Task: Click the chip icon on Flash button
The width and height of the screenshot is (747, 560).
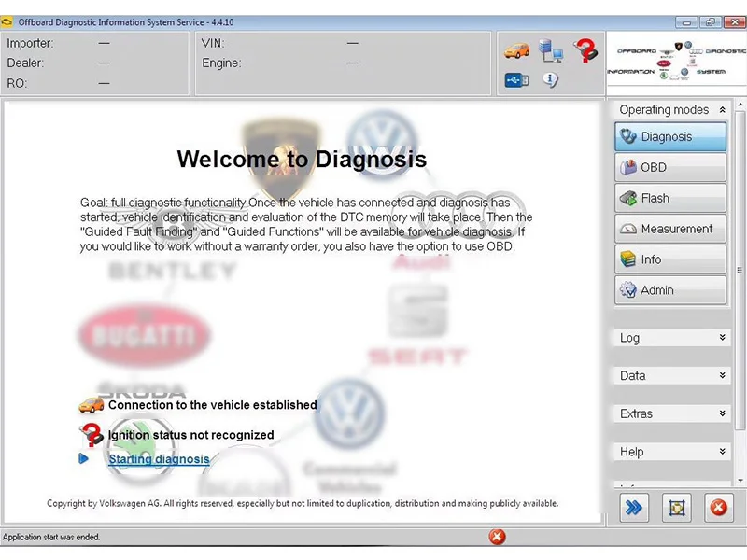Action: 627,198
